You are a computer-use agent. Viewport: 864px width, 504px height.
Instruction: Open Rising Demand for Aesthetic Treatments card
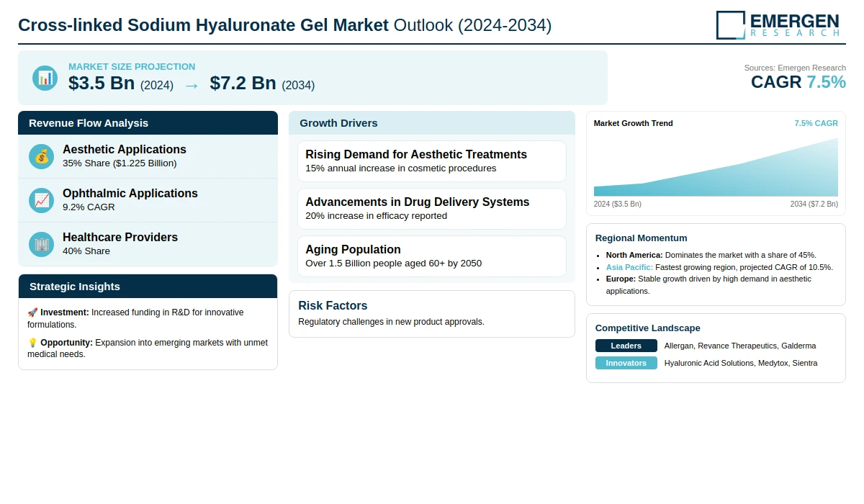(432, 161)
